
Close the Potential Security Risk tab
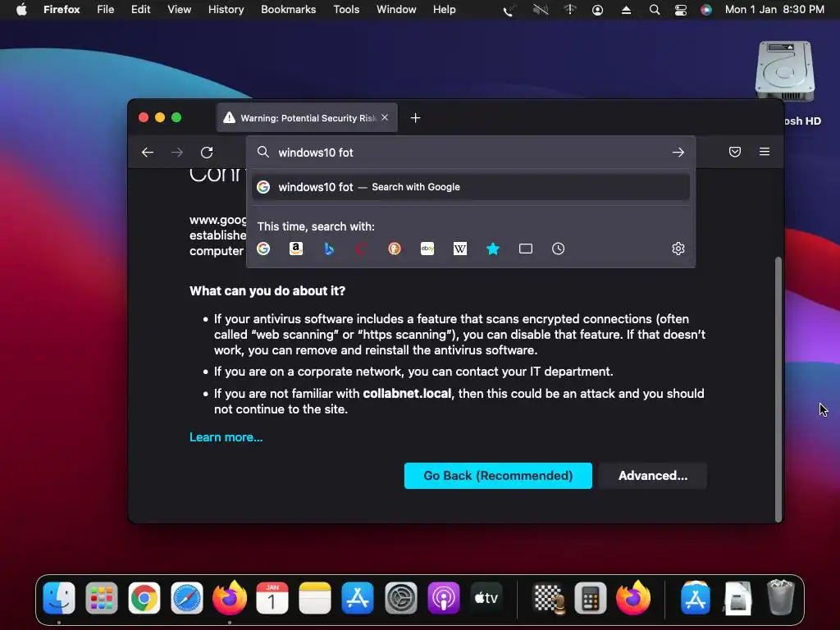385,117
